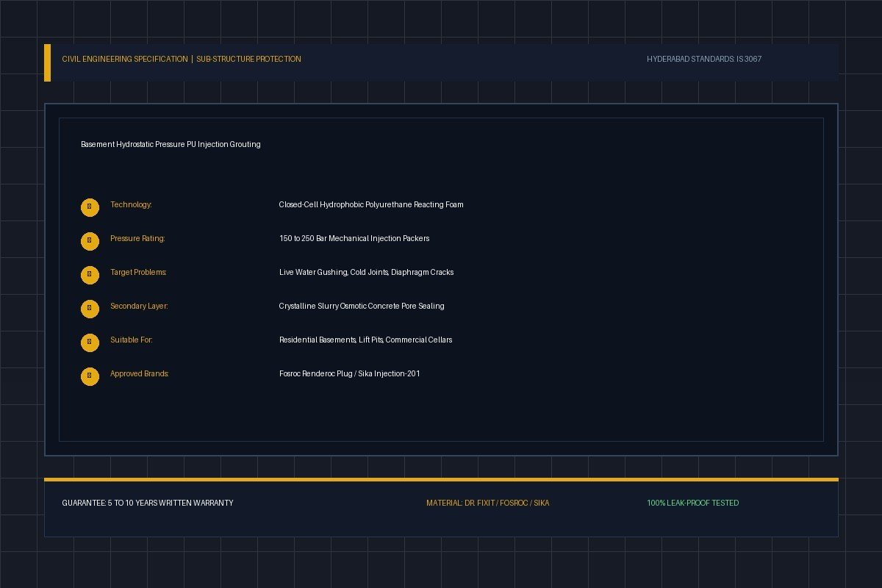Select Material: Dr. Fixit / Fosroc / Sika

click(487, 503)
